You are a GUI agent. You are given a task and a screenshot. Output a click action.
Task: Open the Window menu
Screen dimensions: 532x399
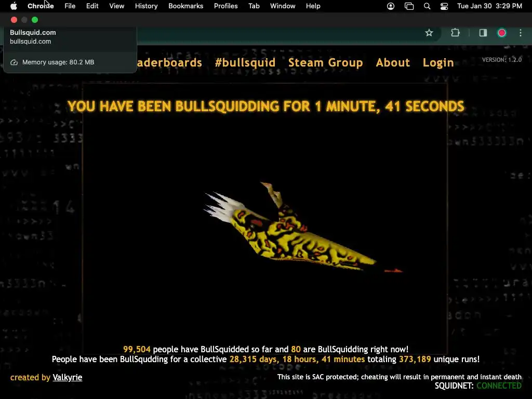pos(283,6)
